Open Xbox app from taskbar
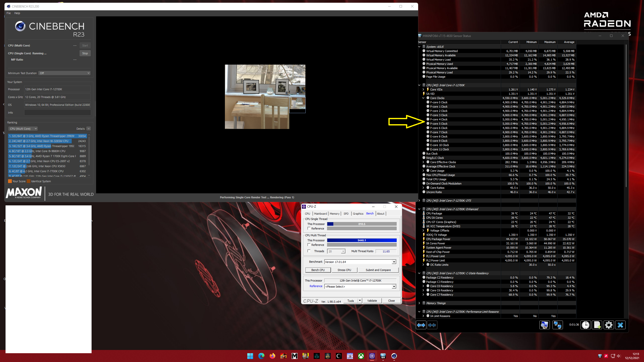644x362 pixels. [361, 356]
